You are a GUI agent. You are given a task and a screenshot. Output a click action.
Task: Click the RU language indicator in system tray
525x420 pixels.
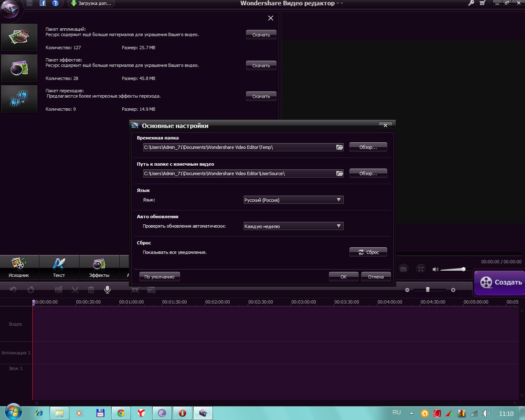(397, 413)
